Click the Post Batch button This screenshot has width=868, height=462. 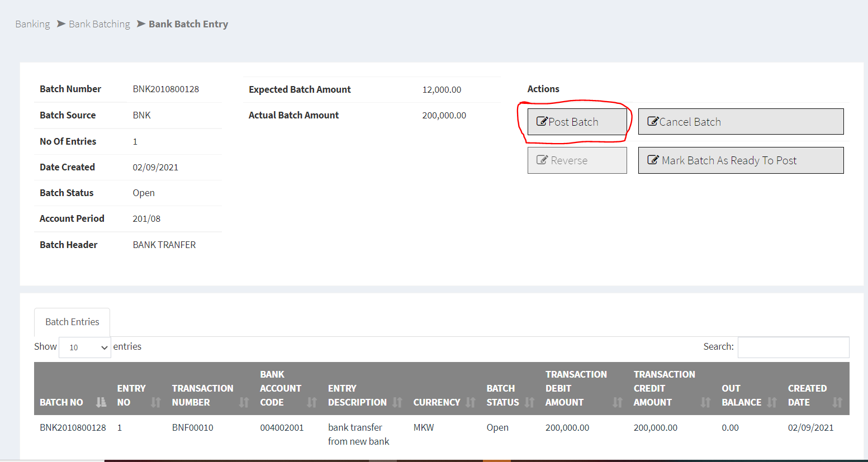[577, 122]
